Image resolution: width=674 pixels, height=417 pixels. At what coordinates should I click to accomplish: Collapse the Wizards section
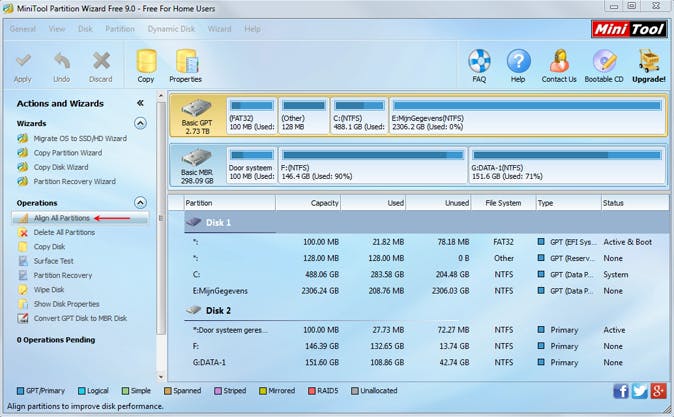click(x=140, y=123)
